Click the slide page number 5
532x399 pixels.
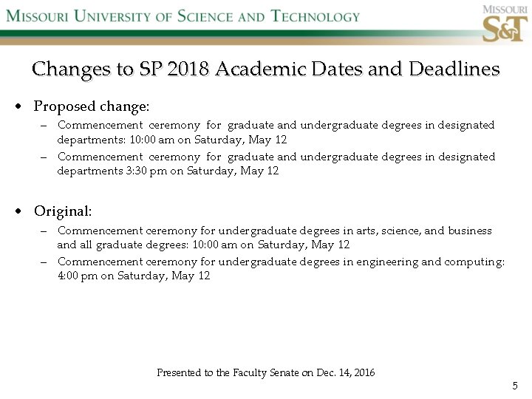click(515, 386)
